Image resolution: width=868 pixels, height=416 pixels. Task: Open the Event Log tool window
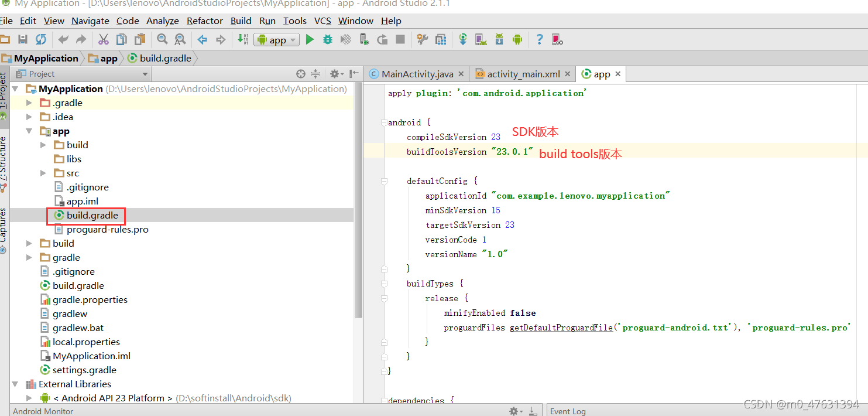point(568,411)
